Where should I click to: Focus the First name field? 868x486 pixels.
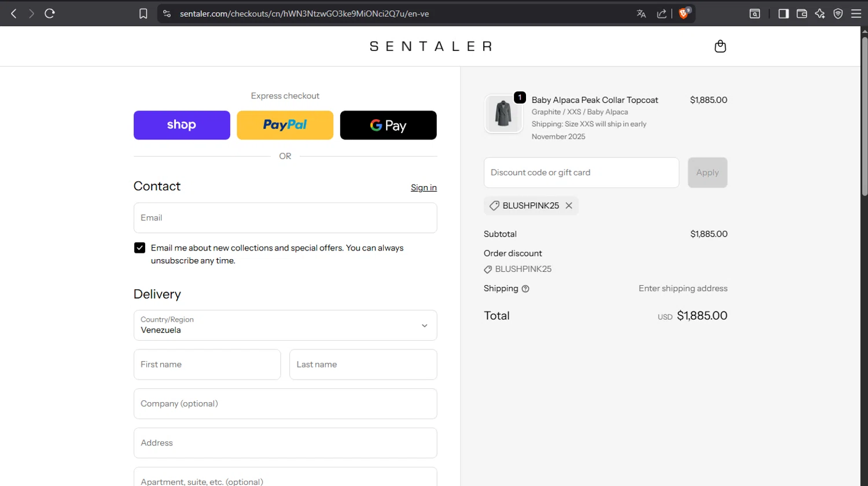(207, 365)
